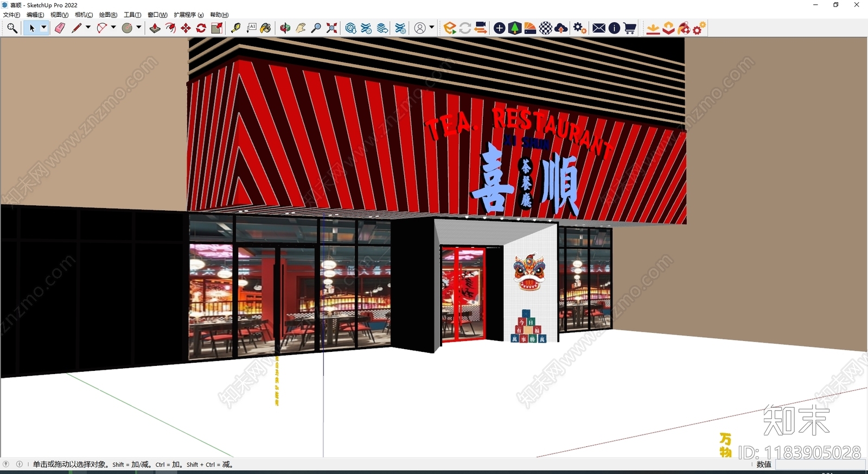Click the paint bucket lifebuoy plugin icon
The height and width of the screenshot is (474, 868).
(684, 28)
